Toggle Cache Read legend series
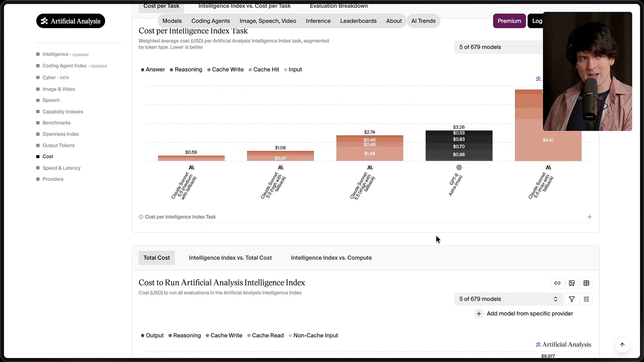The height and width of the screenshot is (362, 644). coord(265,335)
